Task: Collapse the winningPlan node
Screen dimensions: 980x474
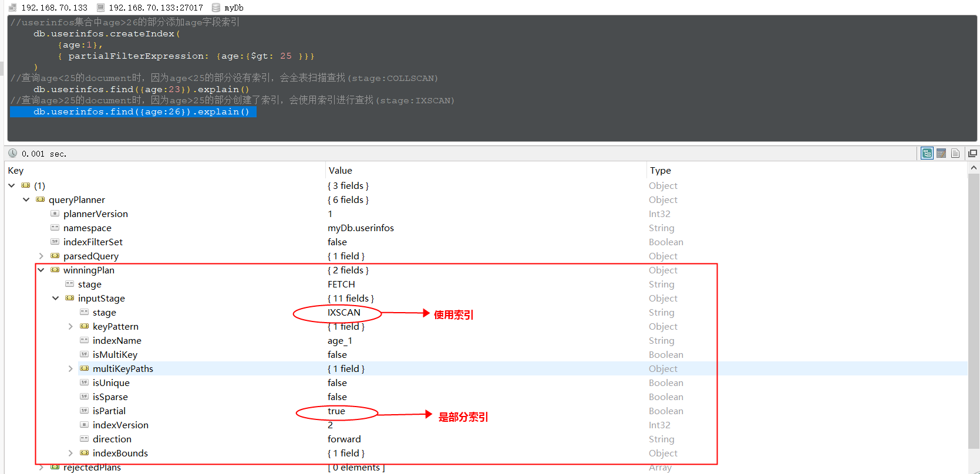Action: point(41,270)
